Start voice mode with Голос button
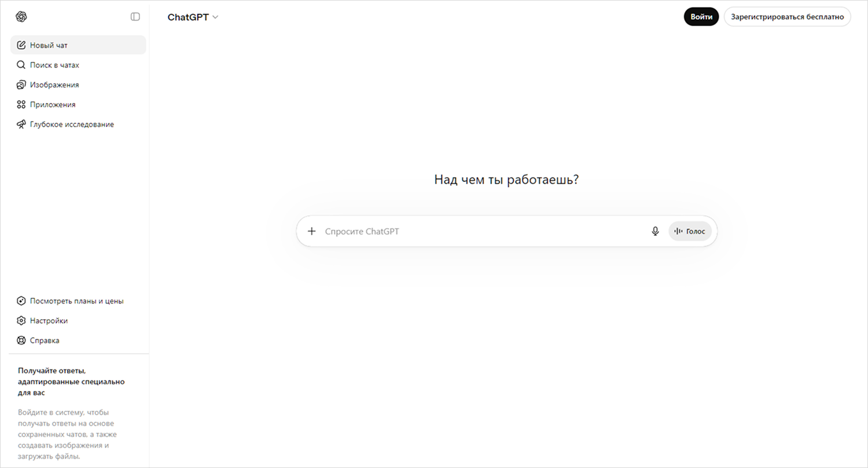 tap(690, 231)
